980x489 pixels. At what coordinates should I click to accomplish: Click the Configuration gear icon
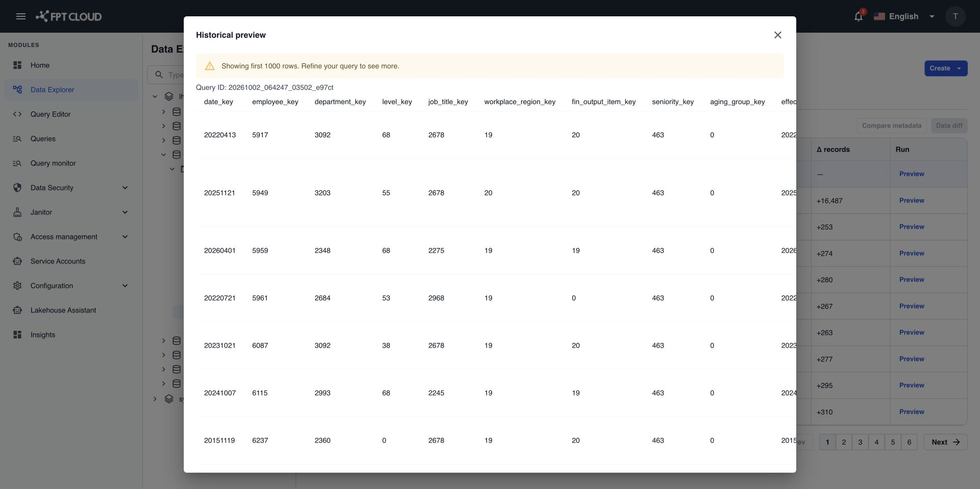coord(17,286)
